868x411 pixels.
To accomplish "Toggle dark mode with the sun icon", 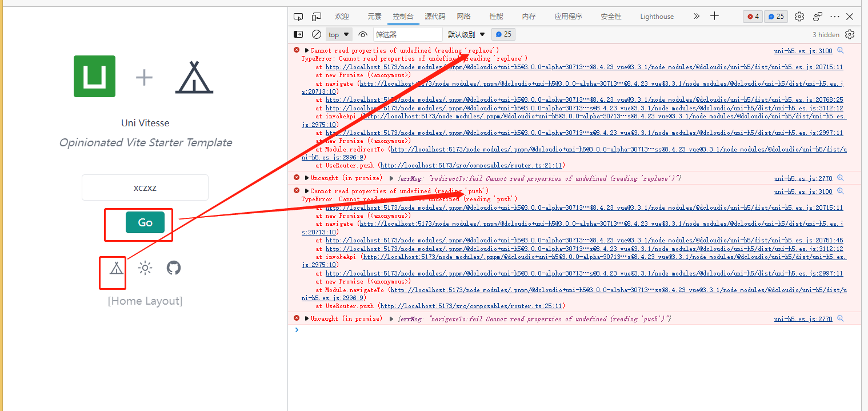I will coord(145,268).
